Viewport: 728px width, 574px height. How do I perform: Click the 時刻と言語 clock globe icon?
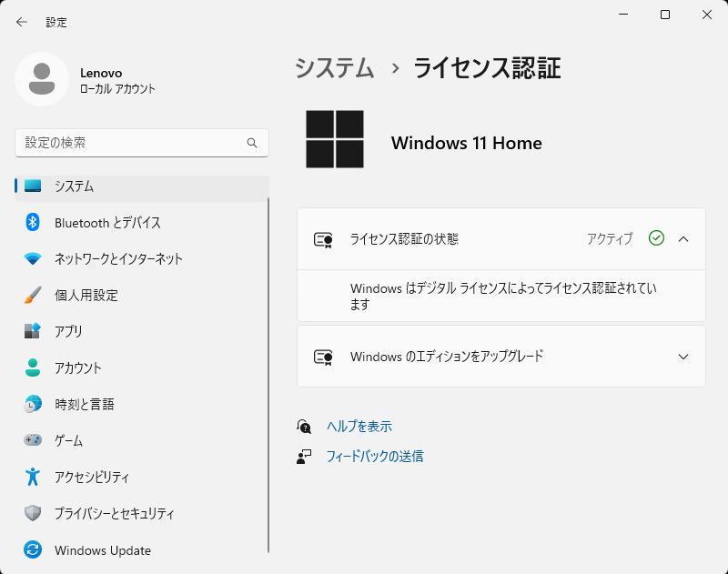click(x=33, y=404)
